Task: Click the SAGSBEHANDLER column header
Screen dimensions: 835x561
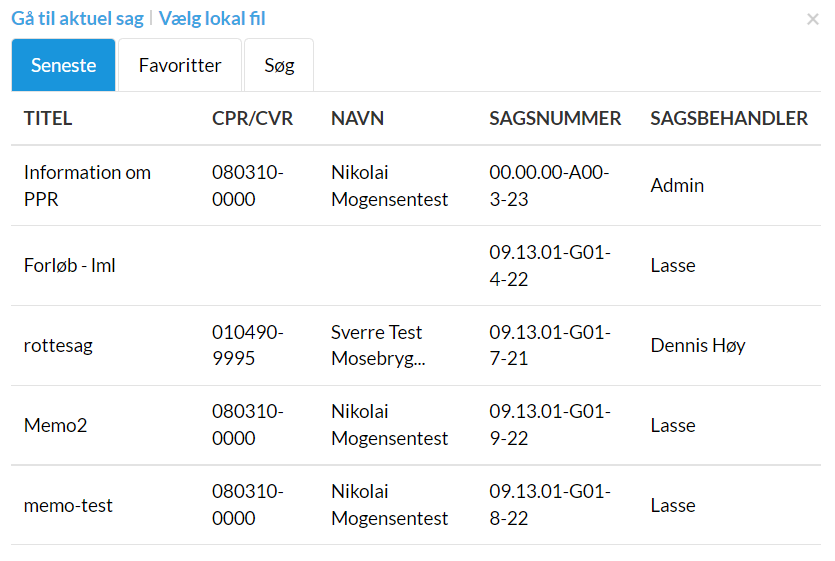Action: pos(729,119)
